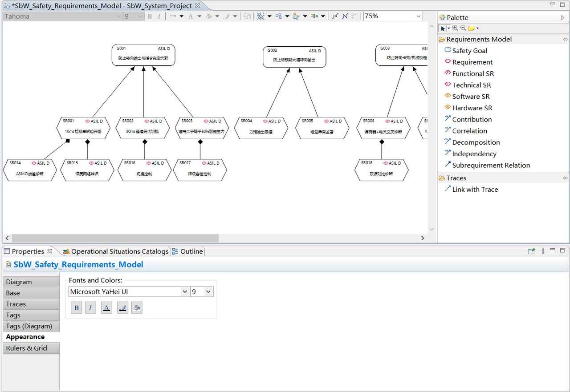Open the Diagram properties tab
Screen dimensions: 570x392
31,282
